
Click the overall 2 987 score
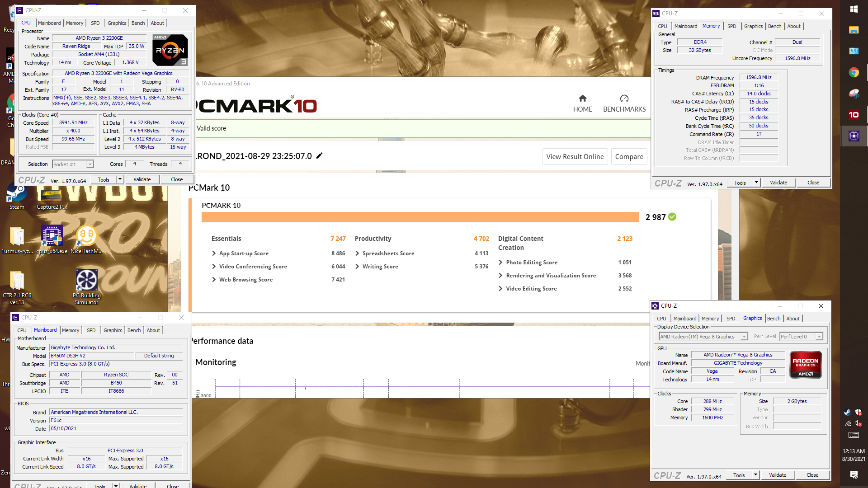coord(656,217)
